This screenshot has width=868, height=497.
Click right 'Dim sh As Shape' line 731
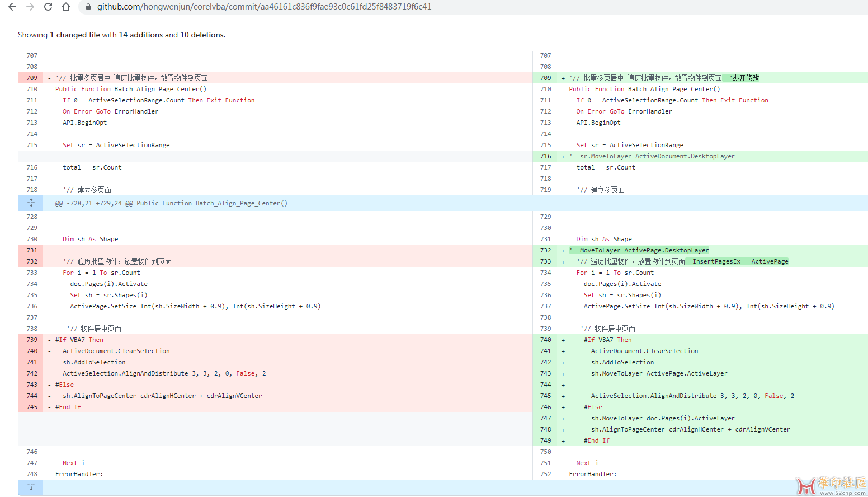(x=604, y=239)
